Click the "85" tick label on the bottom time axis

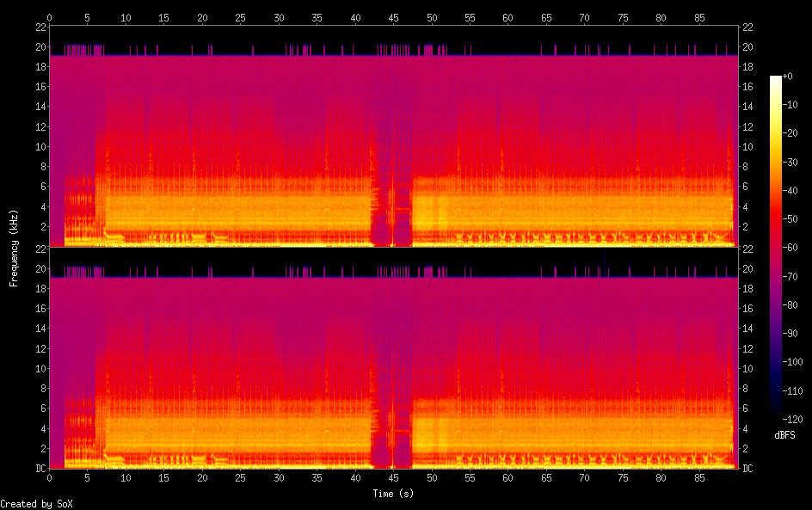click(x=699, y=478)
